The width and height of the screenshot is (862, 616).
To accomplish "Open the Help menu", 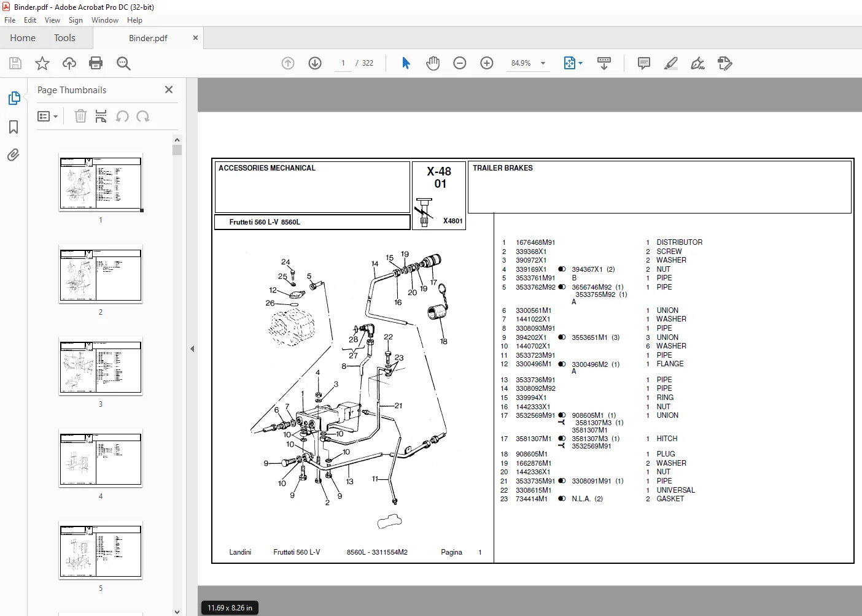I will pos(134,20).
